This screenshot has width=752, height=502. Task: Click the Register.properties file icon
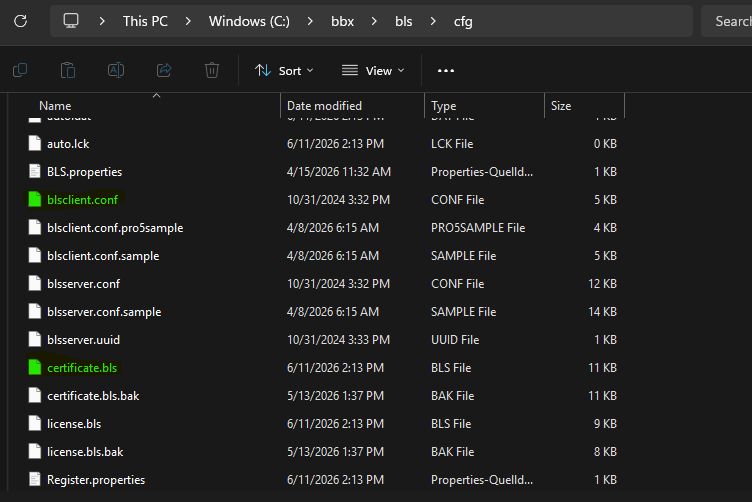tap(35, 479)
